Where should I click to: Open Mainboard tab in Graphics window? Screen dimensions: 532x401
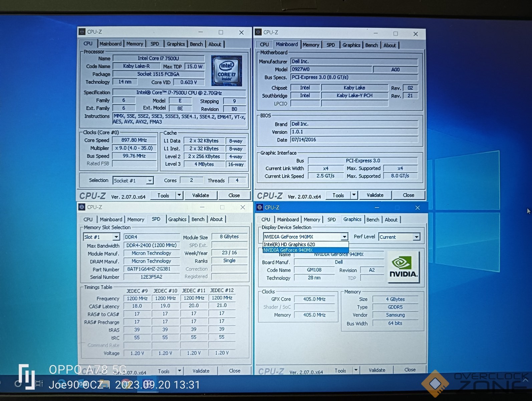point(288,220)
